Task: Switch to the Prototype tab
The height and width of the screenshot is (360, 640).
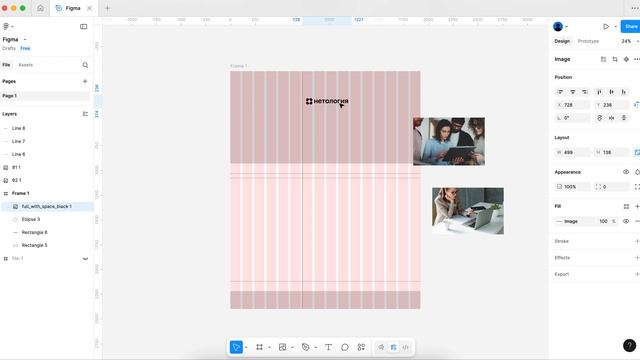Action: [588, 41]
